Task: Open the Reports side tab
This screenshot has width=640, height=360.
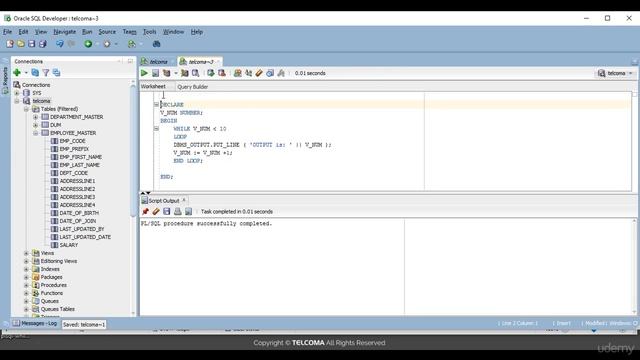Action: (5, 80)
